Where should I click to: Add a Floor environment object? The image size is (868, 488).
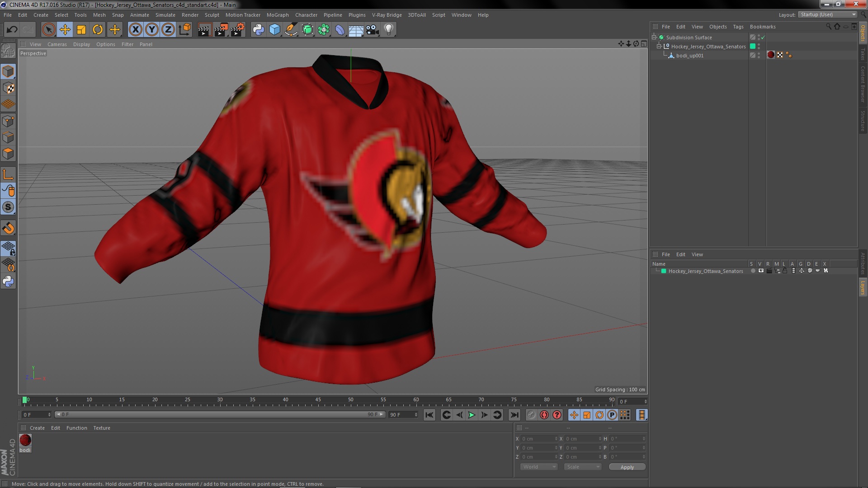(356, 30)
